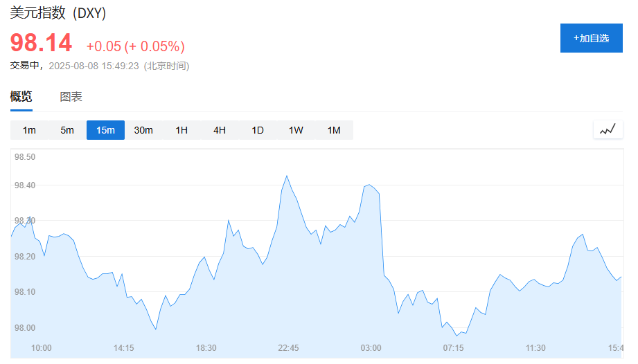638x364 pixels.
Task: Click the 98.14 current price
Action: (41, 43)
